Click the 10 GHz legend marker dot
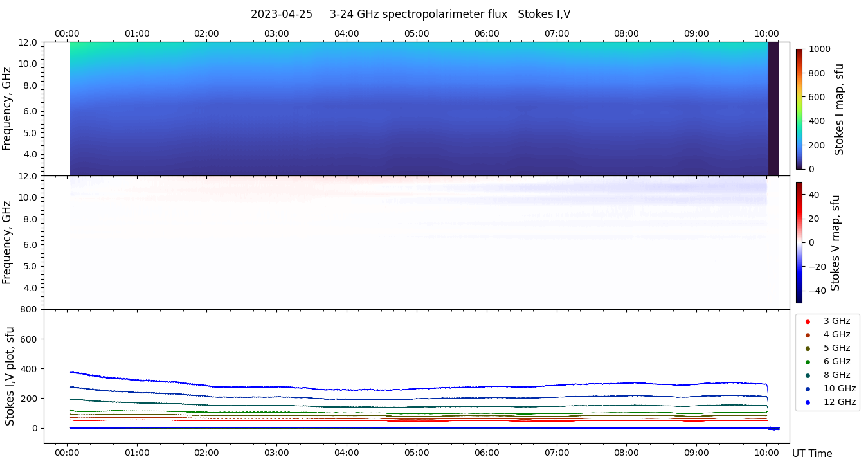This screenshot has height=466, width=868. tap(808, 389)
